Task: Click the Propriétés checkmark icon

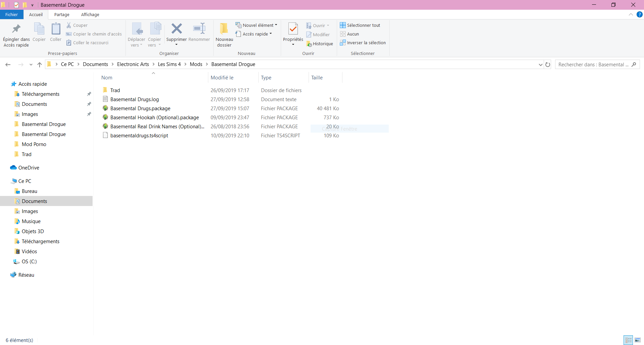Action: (293, 29)
